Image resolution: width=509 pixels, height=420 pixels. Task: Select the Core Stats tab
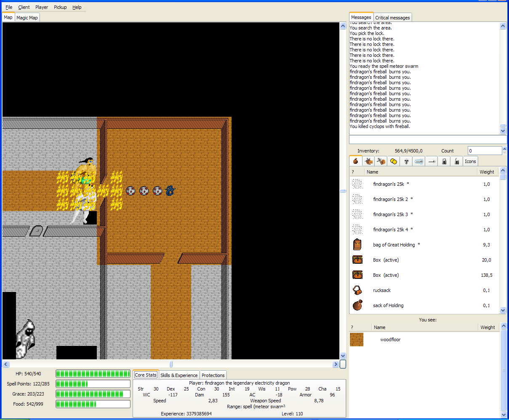(146, 375)
